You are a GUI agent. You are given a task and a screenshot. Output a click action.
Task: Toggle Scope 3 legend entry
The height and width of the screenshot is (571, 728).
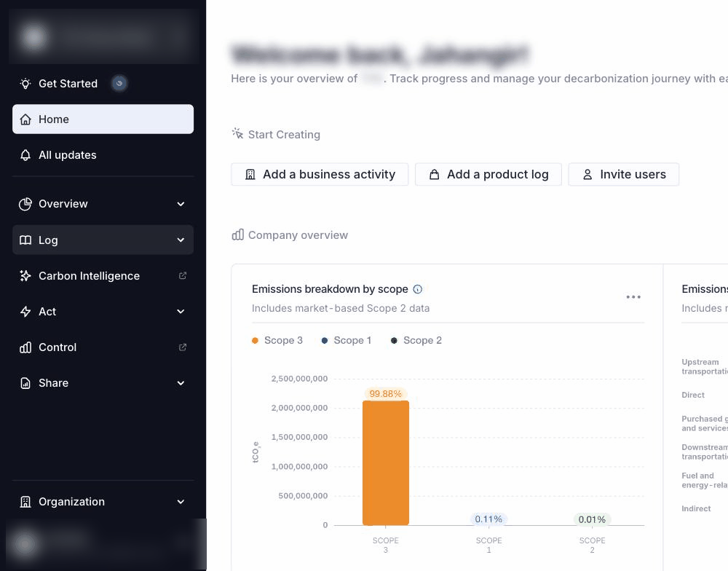click(x=277, y=341)
